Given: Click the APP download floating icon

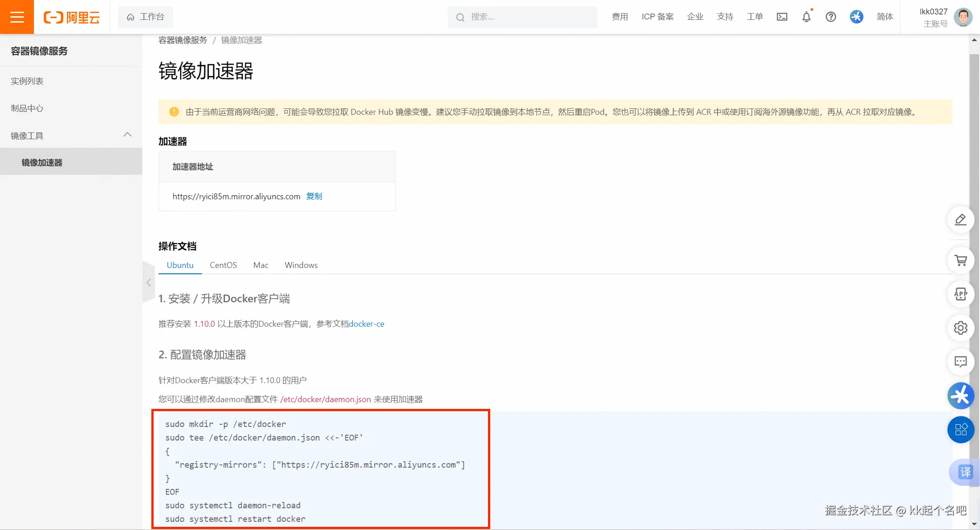Looking at the screenshot, I should (x=961, y=294).
